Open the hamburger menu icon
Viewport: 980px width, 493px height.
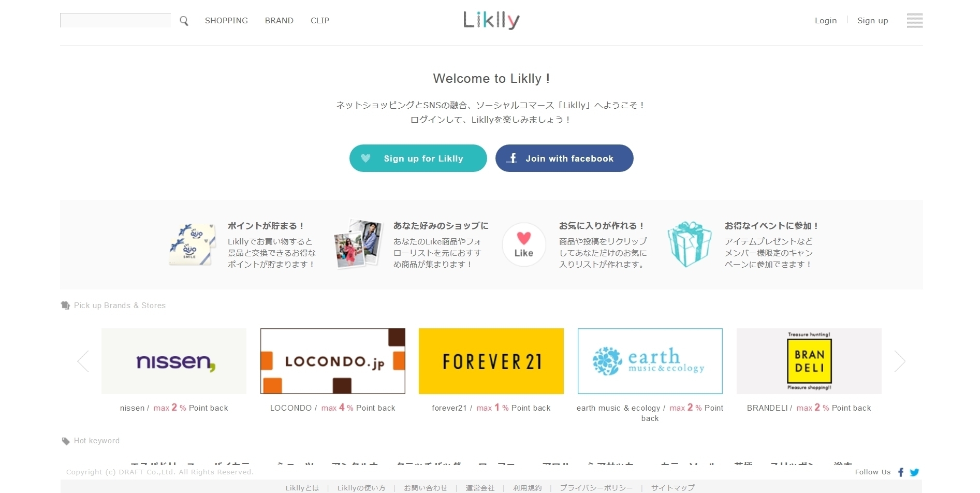915,21
